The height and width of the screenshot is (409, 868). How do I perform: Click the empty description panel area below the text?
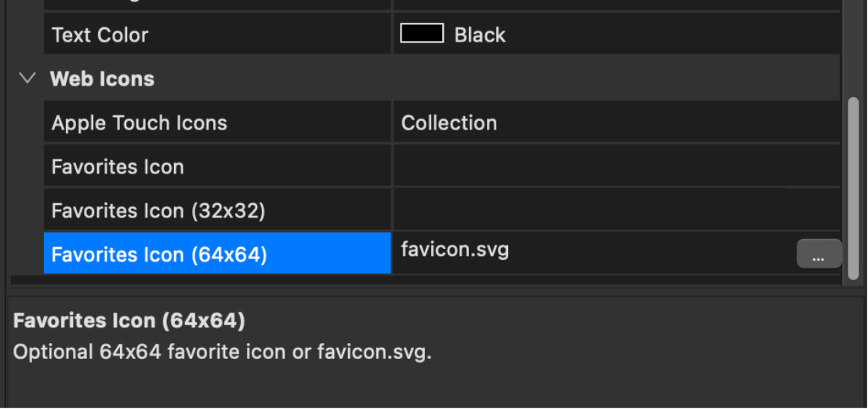click(431, 386)
